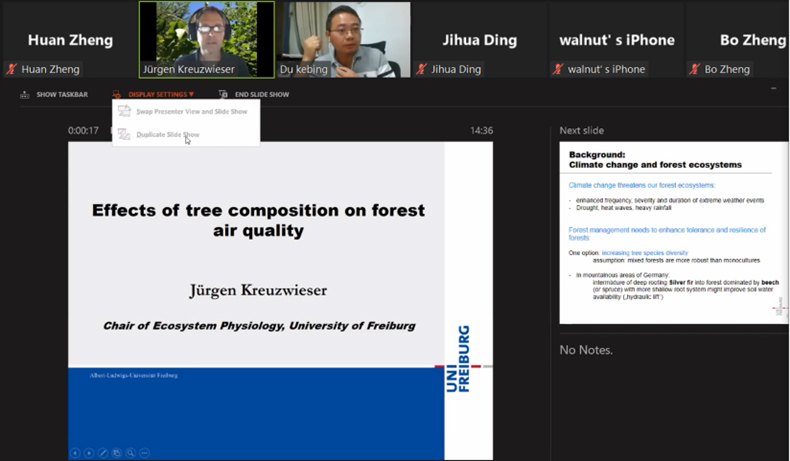790x461 pixels.
Task: Click the Next slide preview thumbnail
Action: tap(672, 232)
